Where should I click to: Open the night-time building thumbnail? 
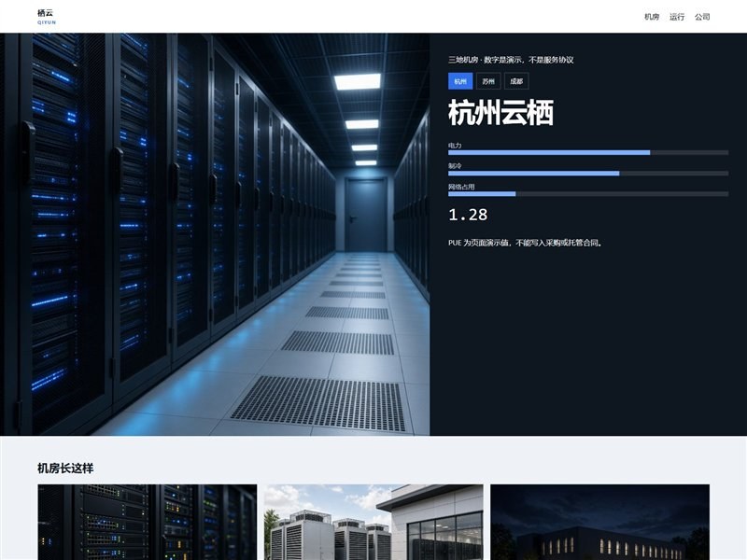(x=599, y=523)
